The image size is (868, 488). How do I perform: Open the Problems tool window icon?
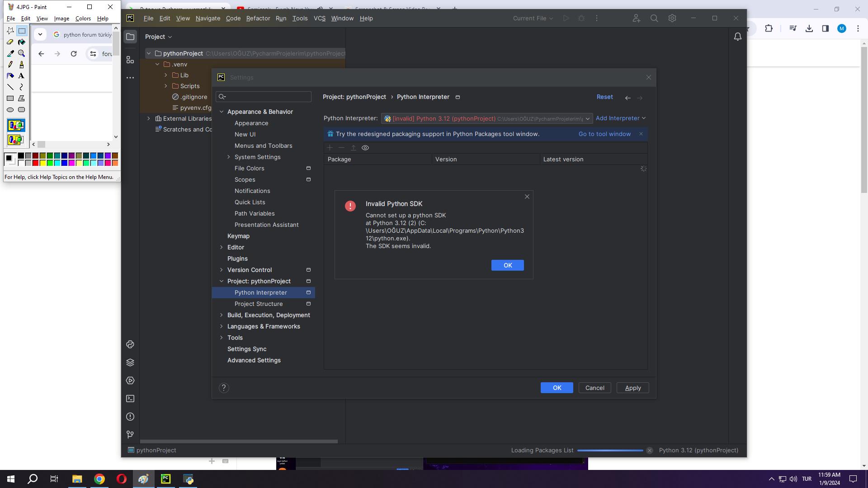tap(130, 417)
